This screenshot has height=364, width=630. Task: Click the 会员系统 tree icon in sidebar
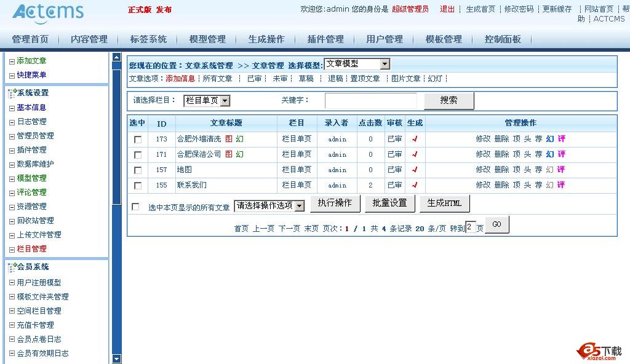click(x=12, y=267)
